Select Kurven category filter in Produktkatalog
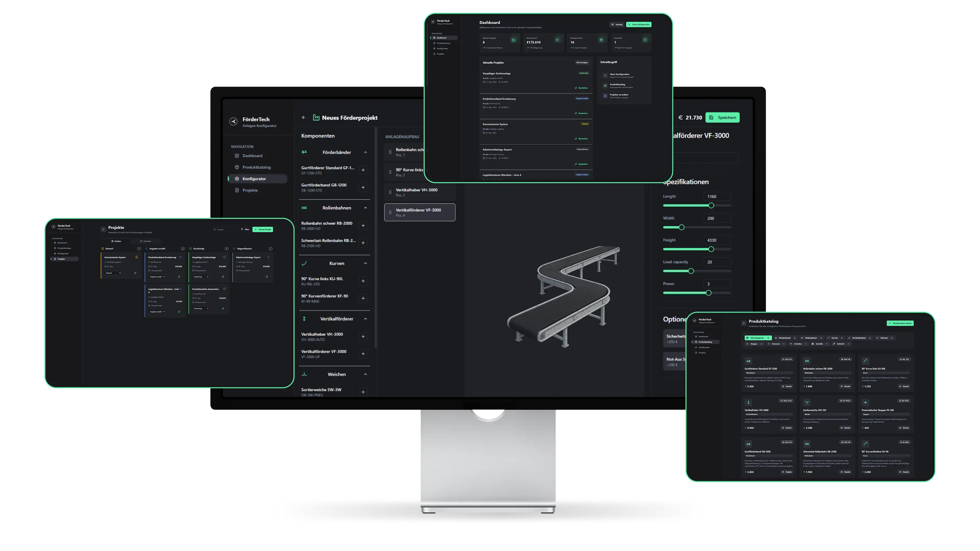Image resolution: width=980 pixels, height=551 pixels. pyautogui.click(x=834, y=338)
